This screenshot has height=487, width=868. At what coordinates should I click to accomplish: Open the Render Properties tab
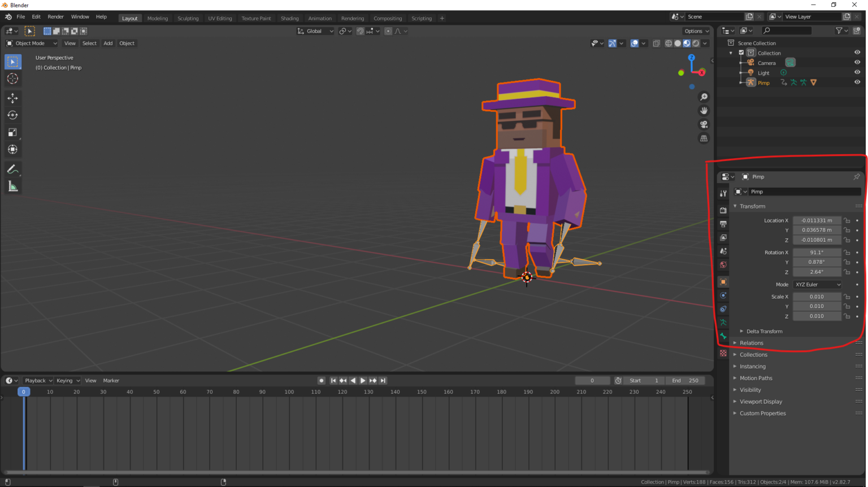pyautogui.click(x=723, y=210)
